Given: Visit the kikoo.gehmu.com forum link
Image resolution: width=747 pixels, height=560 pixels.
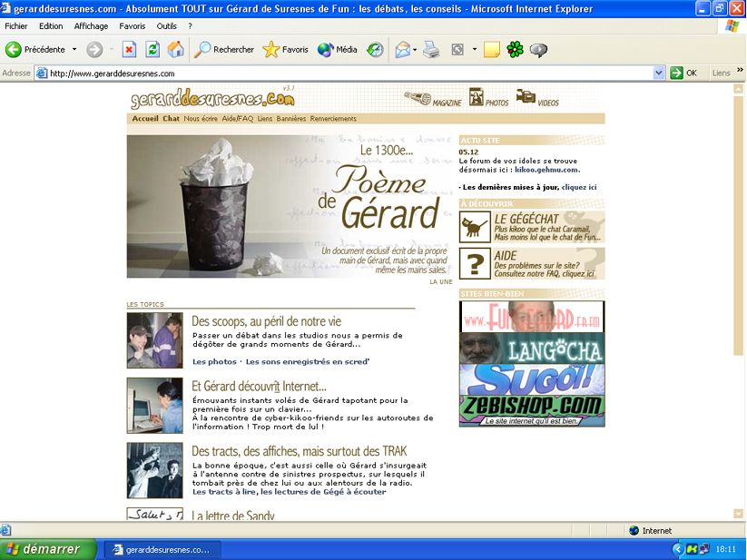Looking at the screenshot, I should [x=547, y=170].
